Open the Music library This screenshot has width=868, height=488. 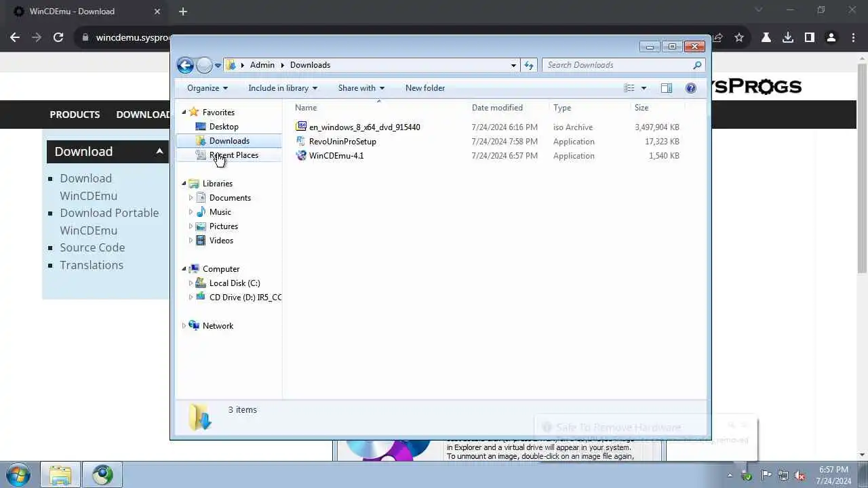point(220,212)
